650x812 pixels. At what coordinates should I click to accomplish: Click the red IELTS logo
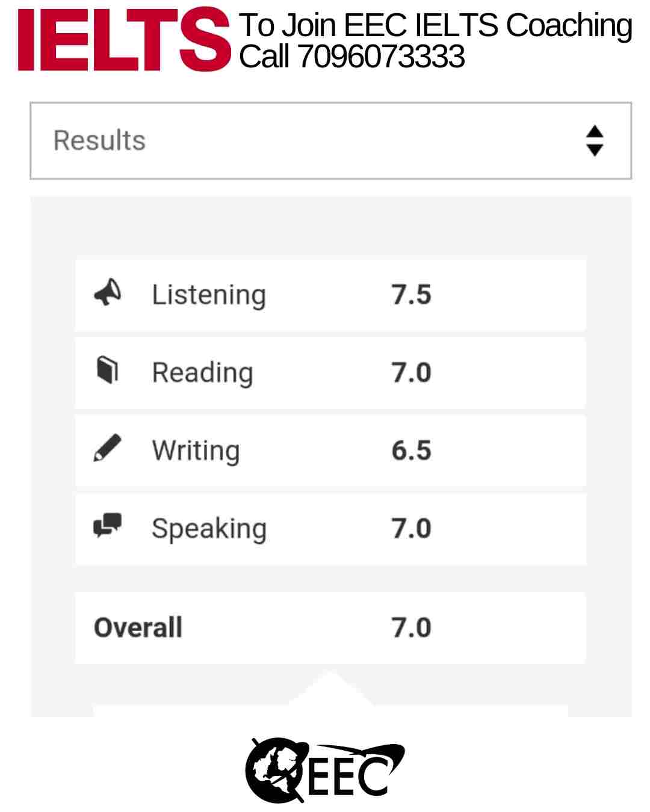coord(124,40)
